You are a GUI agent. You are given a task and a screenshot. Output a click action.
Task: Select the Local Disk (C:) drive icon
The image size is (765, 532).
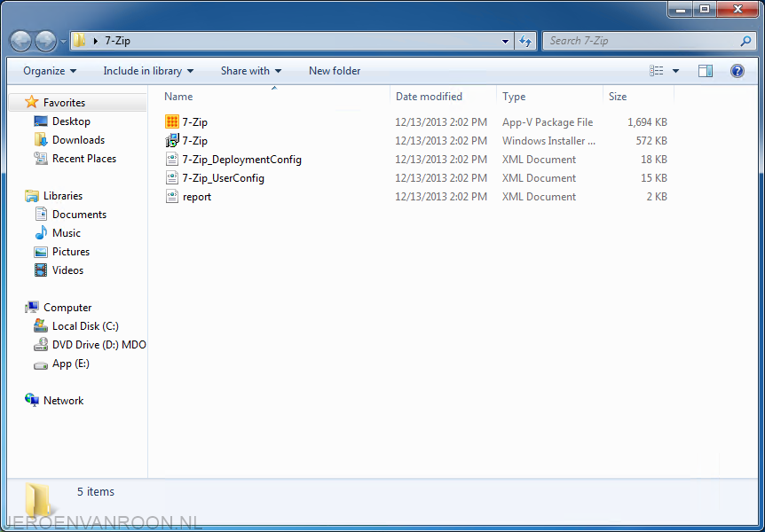(x=41, y=325)
